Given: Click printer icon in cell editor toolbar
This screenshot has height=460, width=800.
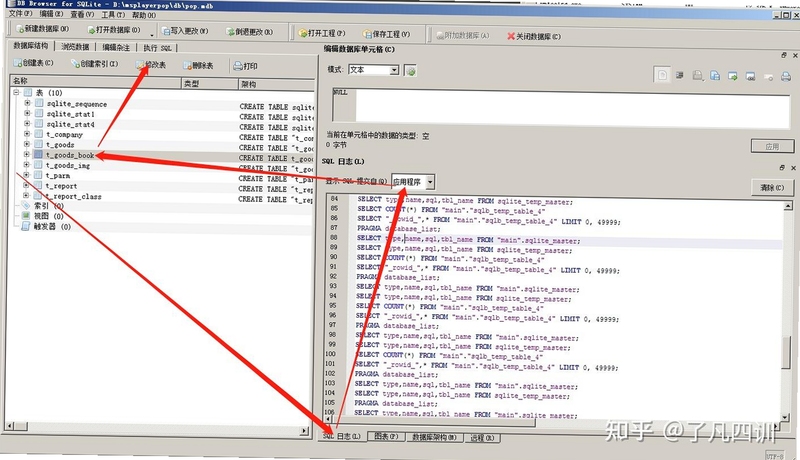Looking at the screenshot, I should (786, 77).
